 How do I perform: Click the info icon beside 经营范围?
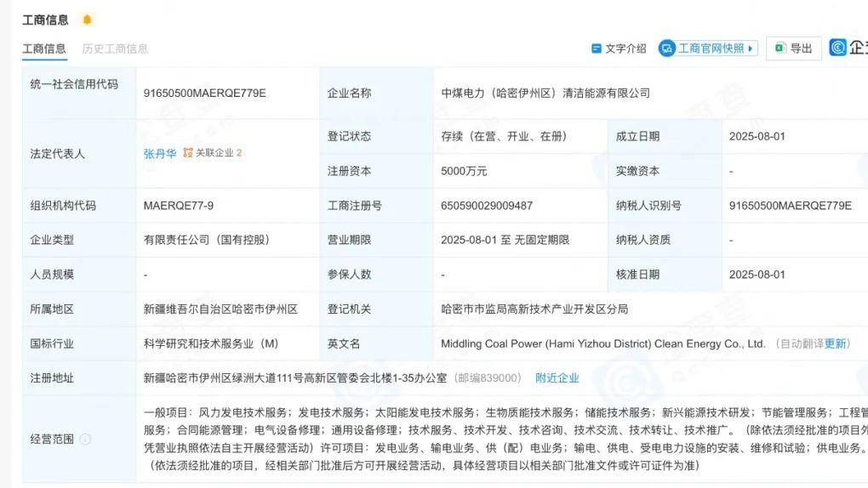[85, 440]
